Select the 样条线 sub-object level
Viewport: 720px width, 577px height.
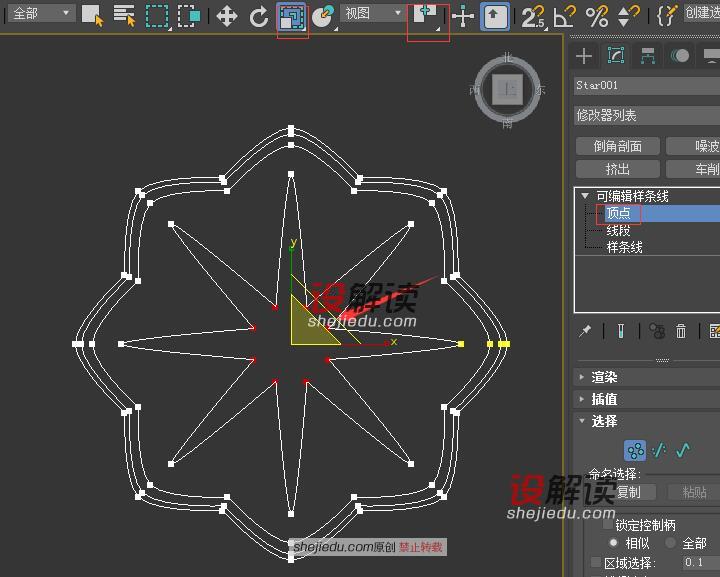click(624, 247)
